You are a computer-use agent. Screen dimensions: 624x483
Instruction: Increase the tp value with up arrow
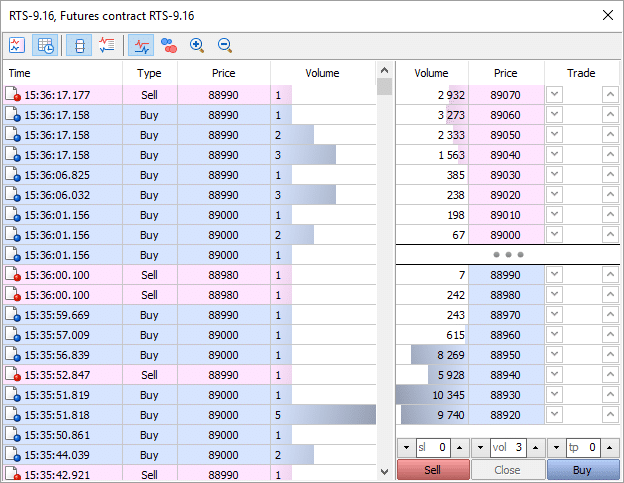coord(609,447)
